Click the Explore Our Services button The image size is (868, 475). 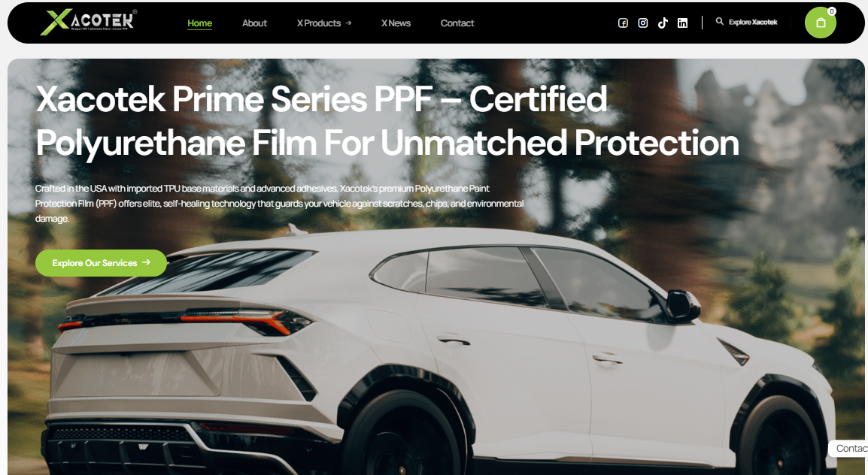[102, 262]
